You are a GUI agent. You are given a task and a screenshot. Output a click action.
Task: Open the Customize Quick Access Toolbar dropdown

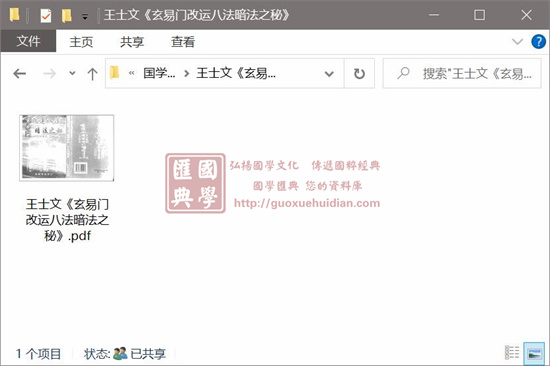(85, 16)
